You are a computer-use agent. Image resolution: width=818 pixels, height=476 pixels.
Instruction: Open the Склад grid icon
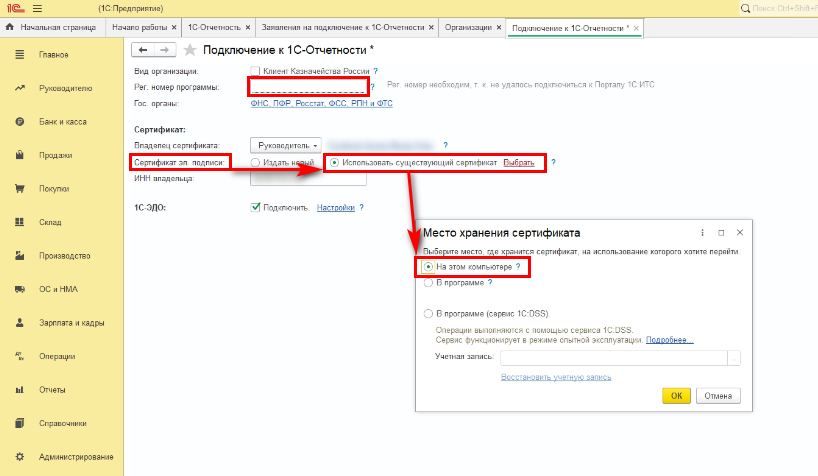[x=19, y=222]
